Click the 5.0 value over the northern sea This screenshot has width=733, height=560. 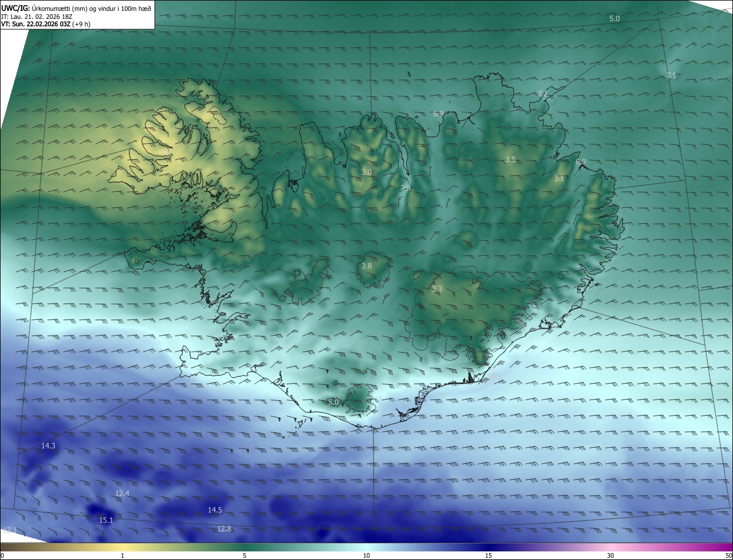click(x=614, y=19)
